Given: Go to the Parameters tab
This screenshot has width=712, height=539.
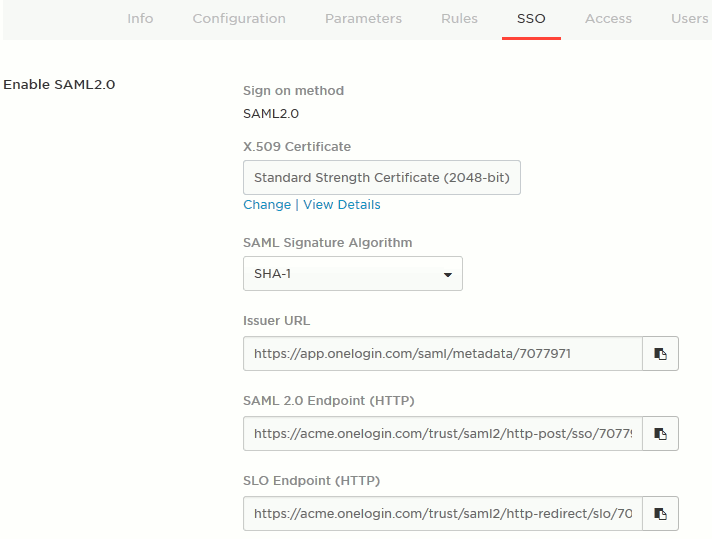Looking at the screenshot, I should click(x=363, y=19).
